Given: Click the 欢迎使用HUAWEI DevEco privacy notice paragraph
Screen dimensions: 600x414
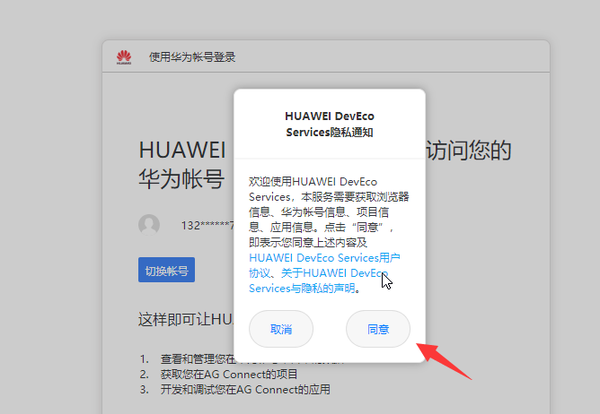Looking at the screenshot, I should pyautogui.click(x=329, y=235).
